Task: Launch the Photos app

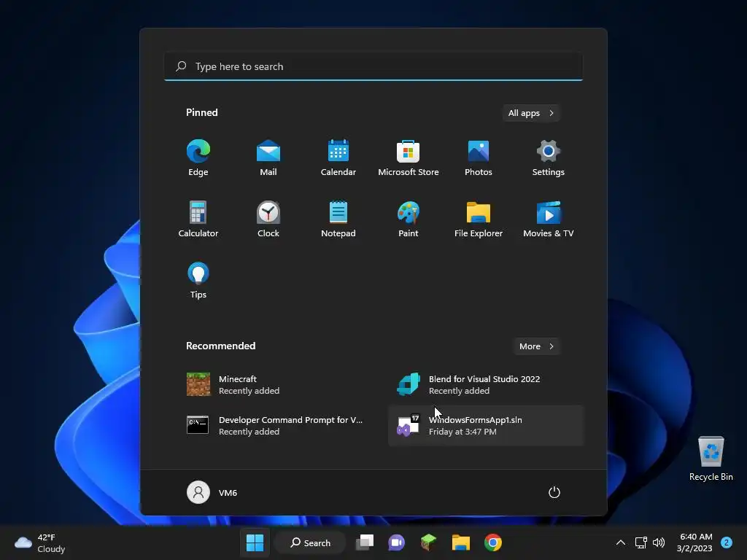Action: point(479,158)
